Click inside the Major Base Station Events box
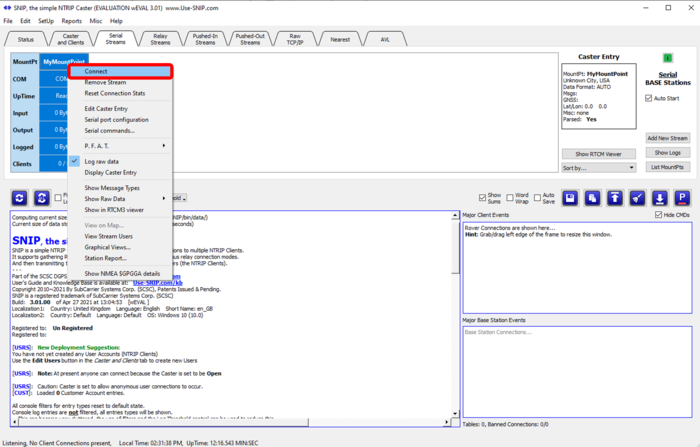 point(577,372)
